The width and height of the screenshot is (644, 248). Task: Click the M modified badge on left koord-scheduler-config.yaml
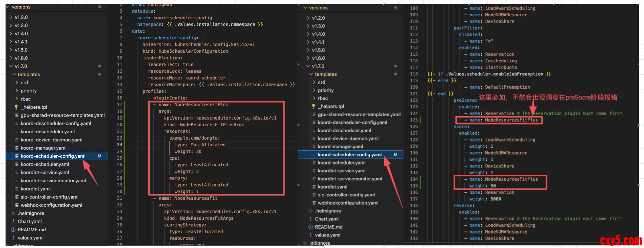(x=99, y=156)
